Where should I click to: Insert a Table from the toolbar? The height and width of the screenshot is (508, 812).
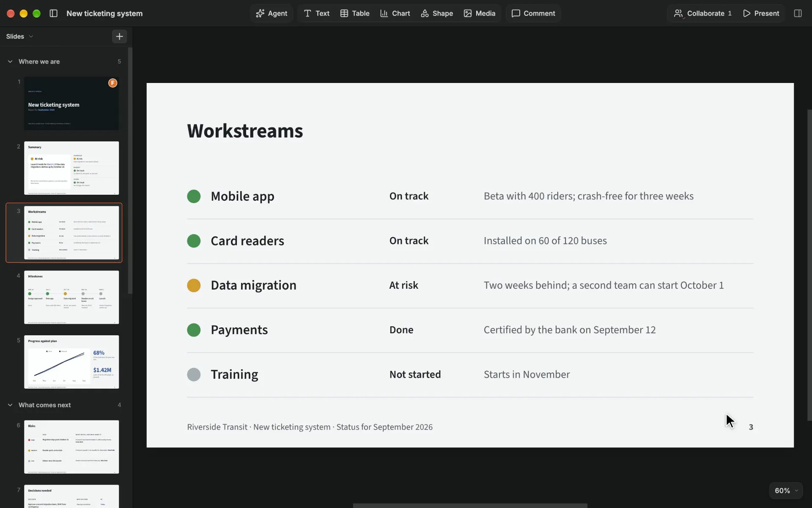[x=355, y=14]
